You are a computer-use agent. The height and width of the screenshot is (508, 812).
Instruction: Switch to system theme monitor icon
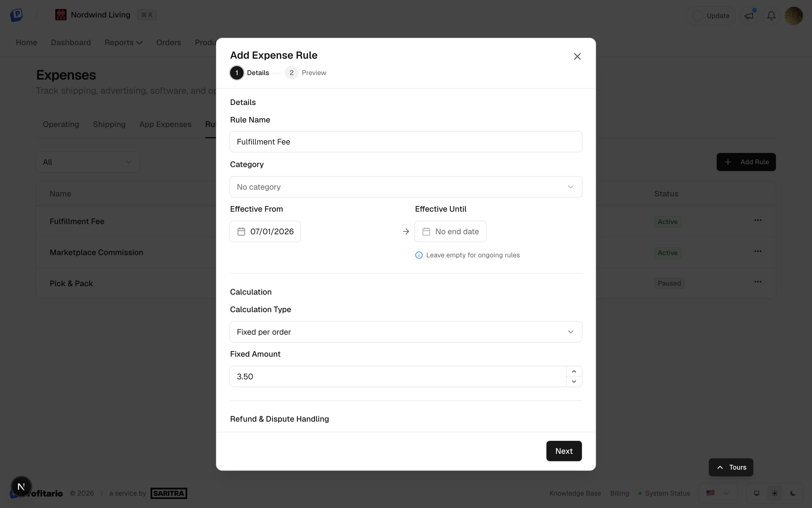[757, 493]
